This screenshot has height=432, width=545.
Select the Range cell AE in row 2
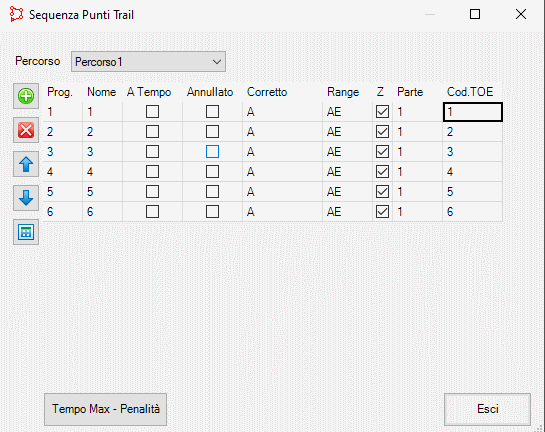tap(347, 132)
